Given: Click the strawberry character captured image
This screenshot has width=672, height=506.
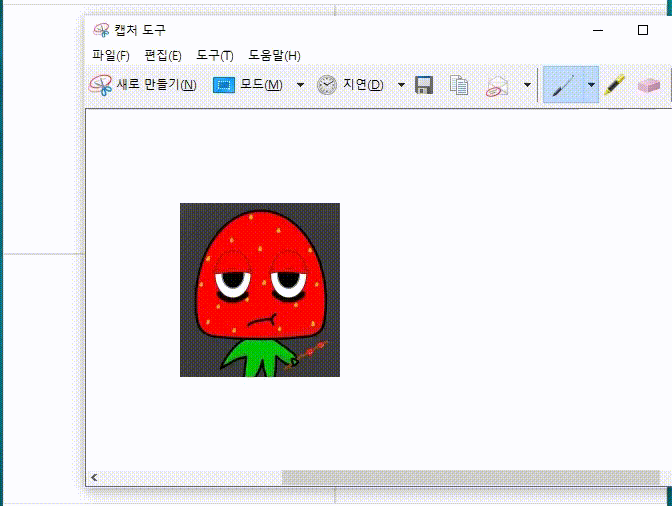Looking at the screenshot, I should 260,290.
